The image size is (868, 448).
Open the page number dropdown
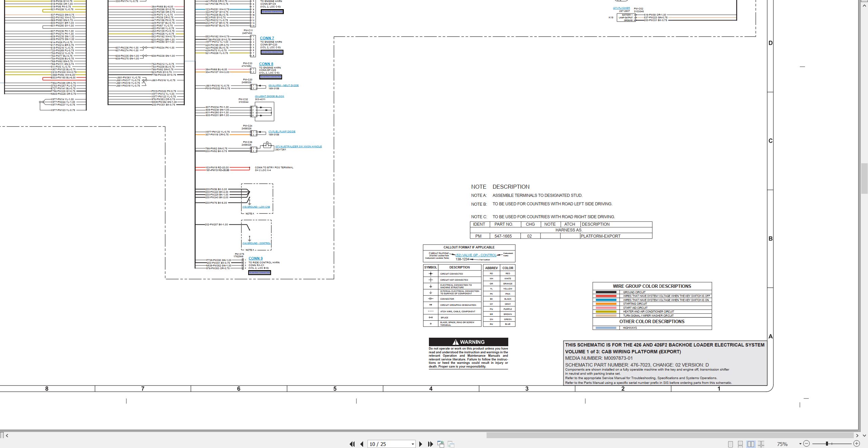click(413, 444)
